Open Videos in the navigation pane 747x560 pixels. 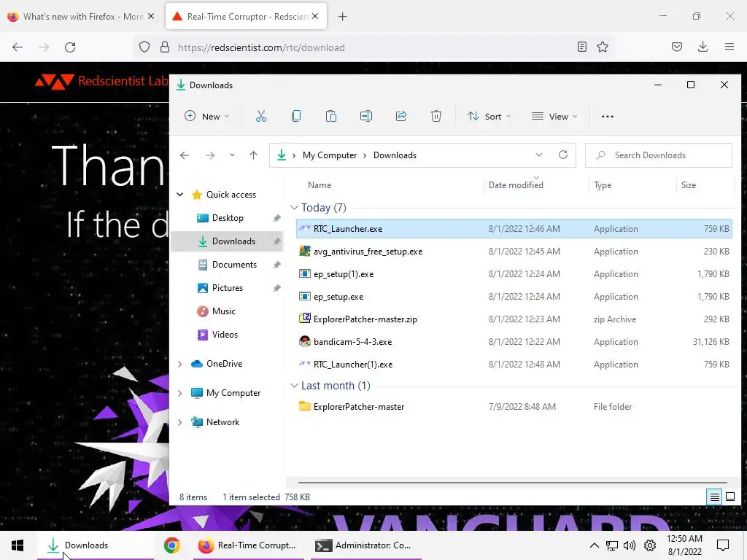click(225, 334)
